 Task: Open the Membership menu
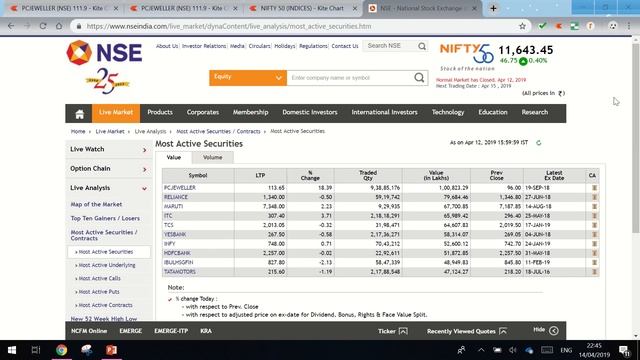coord(251,113)
